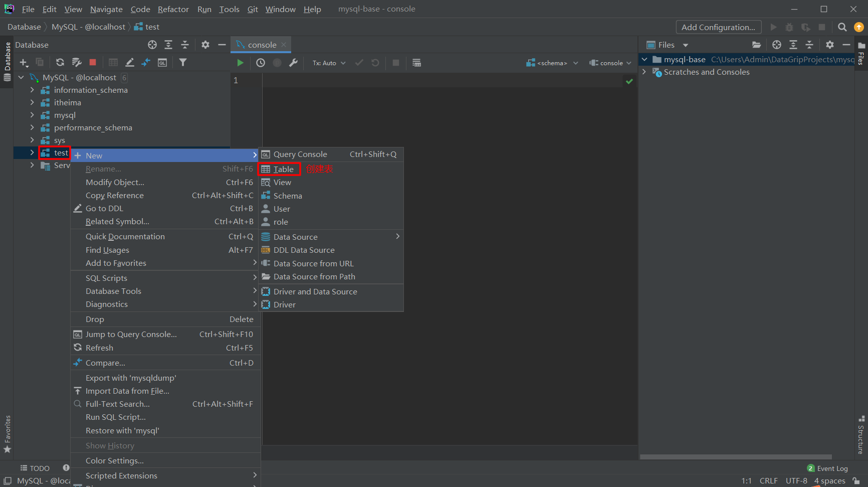Open the Navigate menu
This screenshot has width=868, height=487.
pyautogui.click(x=106, y=9)
